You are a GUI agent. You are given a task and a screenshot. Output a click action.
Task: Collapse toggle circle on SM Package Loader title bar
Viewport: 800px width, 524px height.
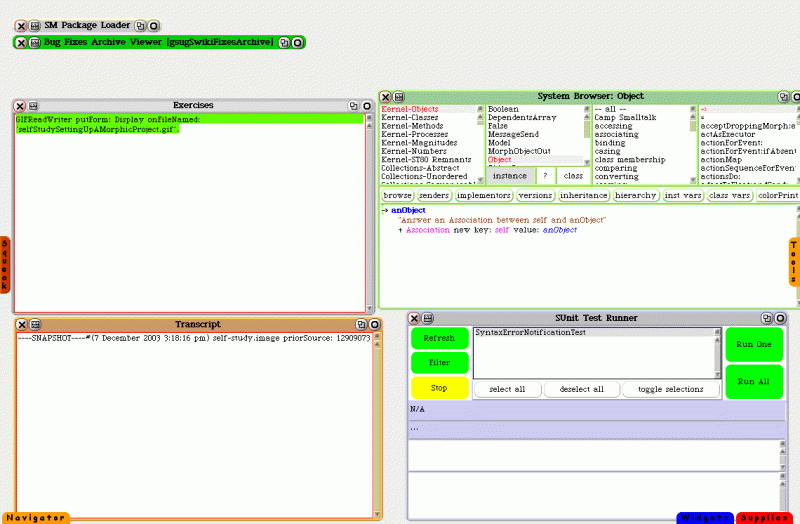pos(154,26)
